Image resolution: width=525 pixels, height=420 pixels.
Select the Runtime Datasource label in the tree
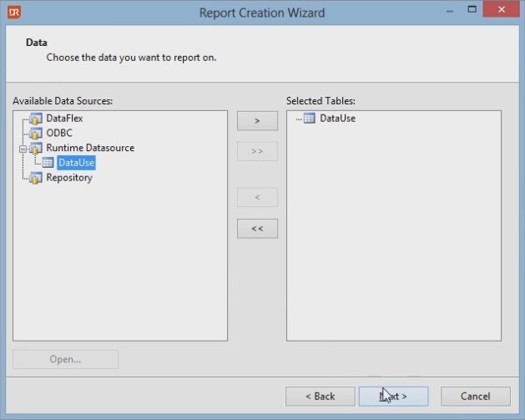click(90, 148)
